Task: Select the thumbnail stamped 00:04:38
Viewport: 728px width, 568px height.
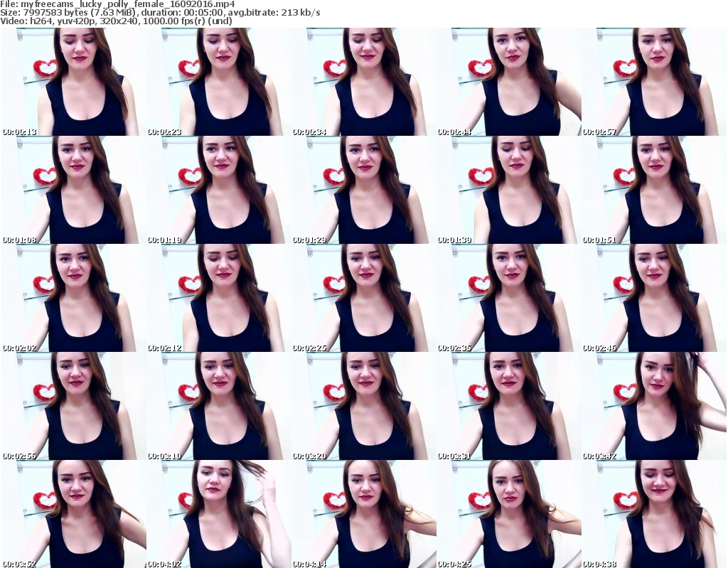Action: tap(654, 514)
